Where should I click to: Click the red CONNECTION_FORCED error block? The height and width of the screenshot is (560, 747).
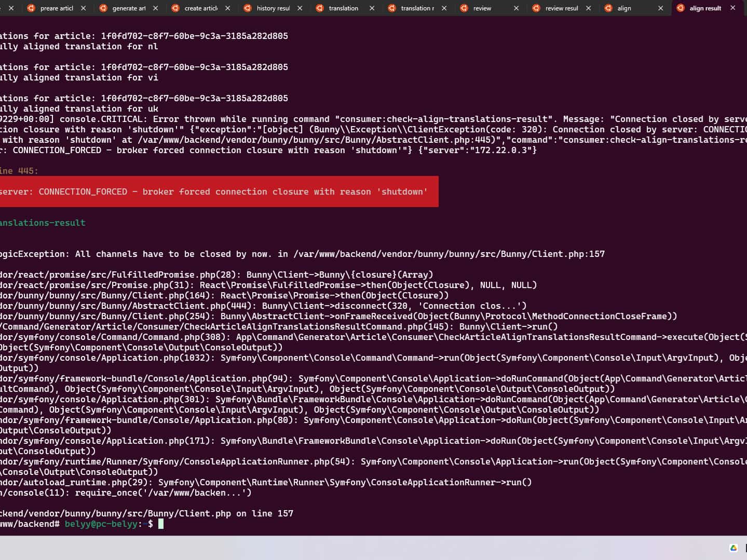pos(218,192)
